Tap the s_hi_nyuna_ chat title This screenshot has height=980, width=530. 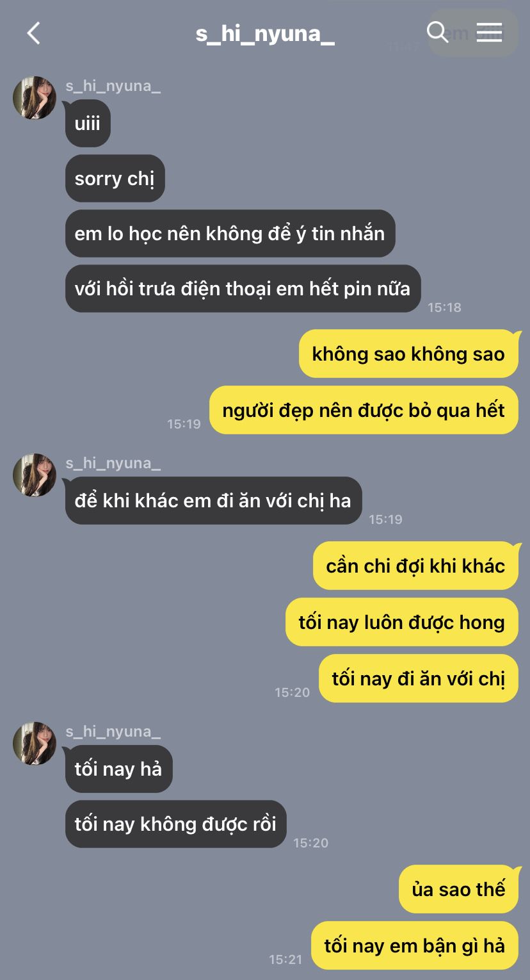[265, 33]
